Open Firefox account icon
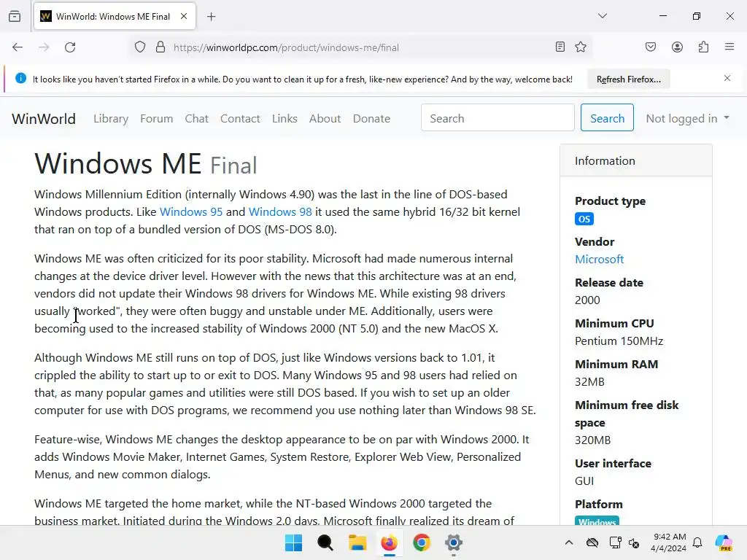Image resolution: width=747 pixels, height=560 pixels. pos(677,47)
